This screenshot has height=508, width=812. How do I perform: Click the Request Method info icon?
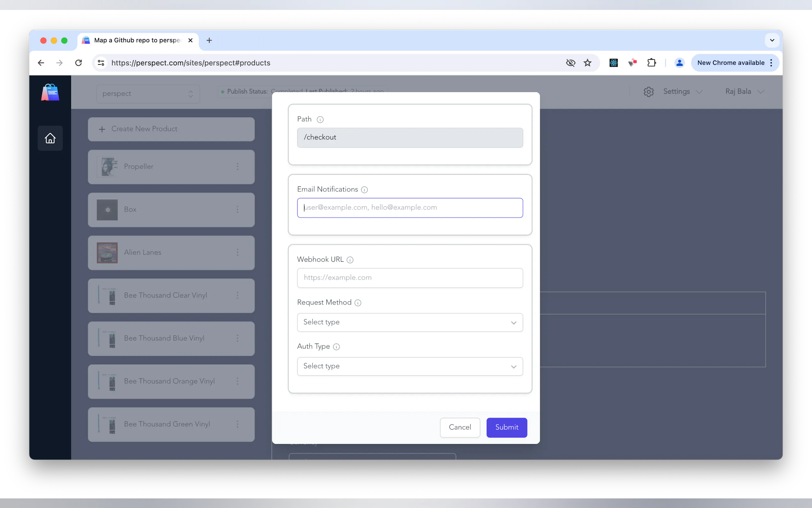click(x=358, y=303)
